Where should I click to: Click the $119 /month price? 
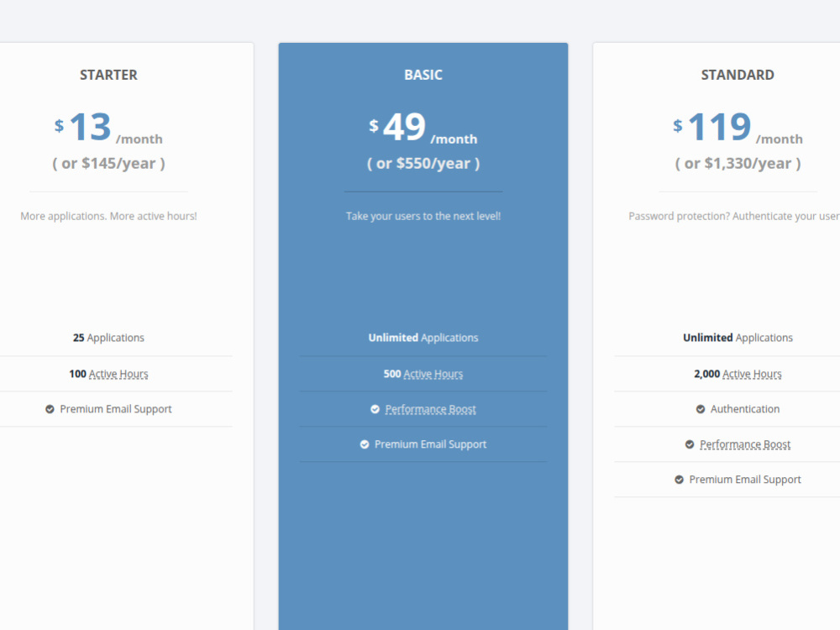click(x=738, y=128)
